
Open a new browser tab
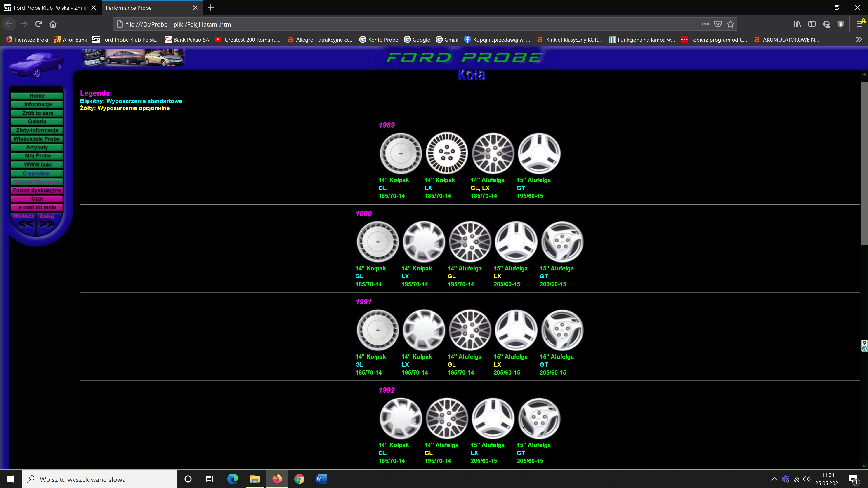(211, 8)
